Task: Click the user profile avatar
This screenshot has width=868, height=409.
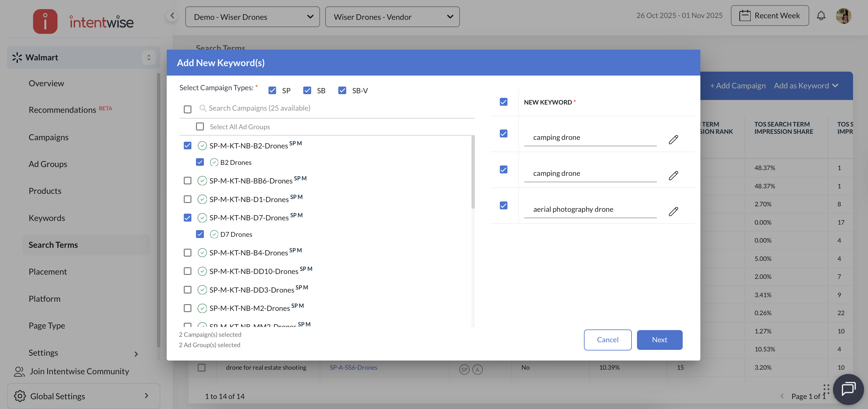Action: (843, 16)
